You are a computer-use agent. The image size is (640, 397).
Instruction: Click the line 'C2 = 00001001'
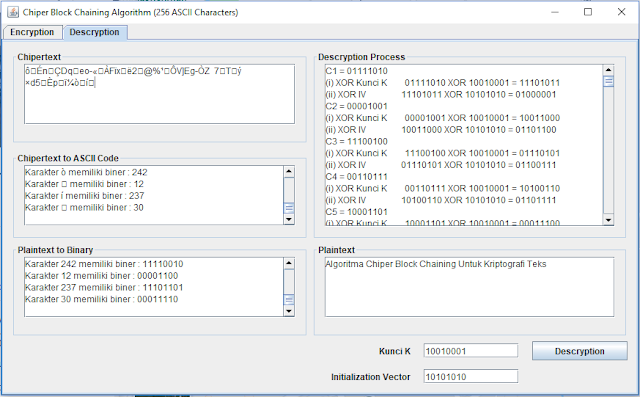[x=356, y=106]
